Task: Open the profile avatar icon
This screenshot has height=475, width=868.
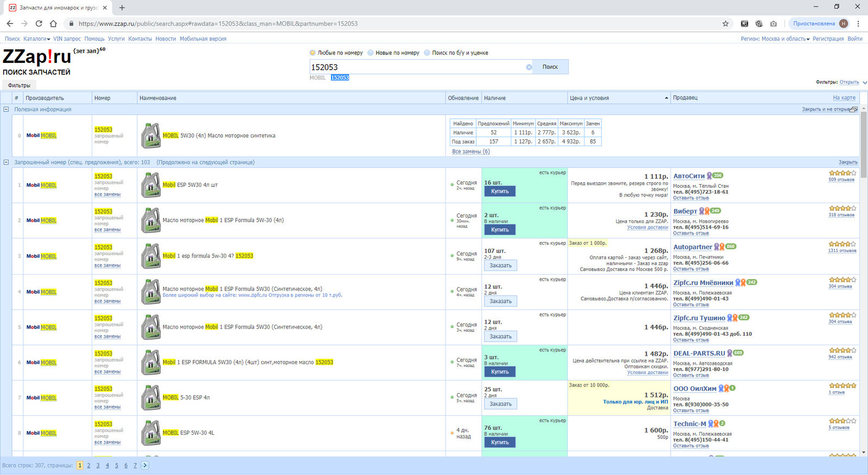Action: (844, 23)
